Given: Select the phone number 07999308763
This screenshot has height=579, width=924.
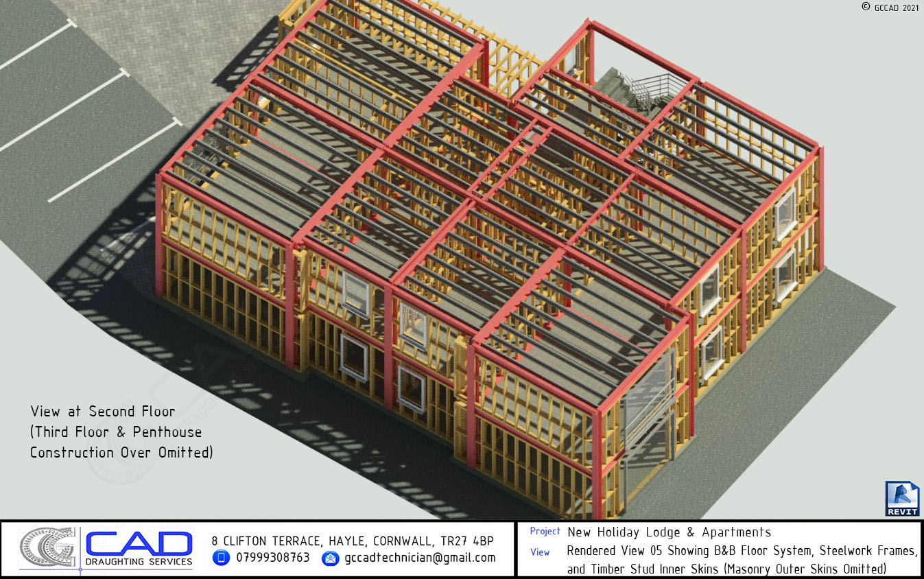Looking at the screenshot, I should tap(273, 558).
